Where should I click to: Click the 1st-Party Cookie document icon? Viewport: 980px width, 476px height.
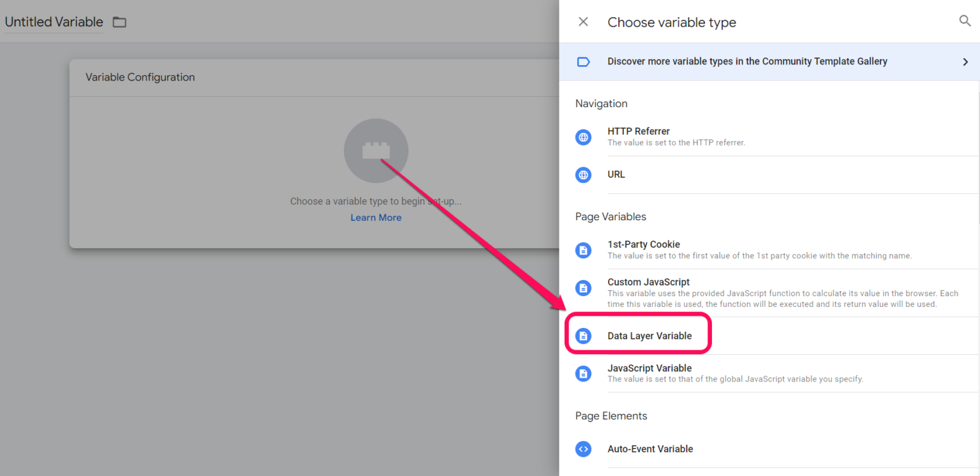point(583,250)
